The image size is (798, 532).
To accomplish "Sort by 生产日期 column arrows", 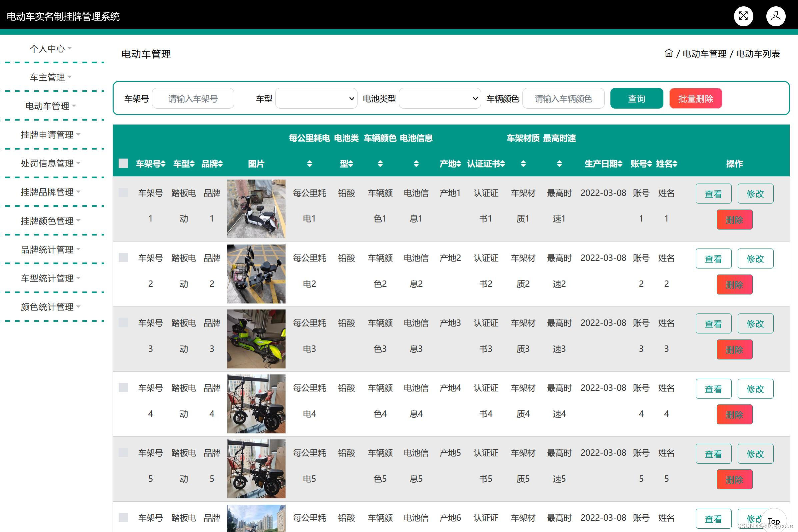I will [x=620, y=164].
